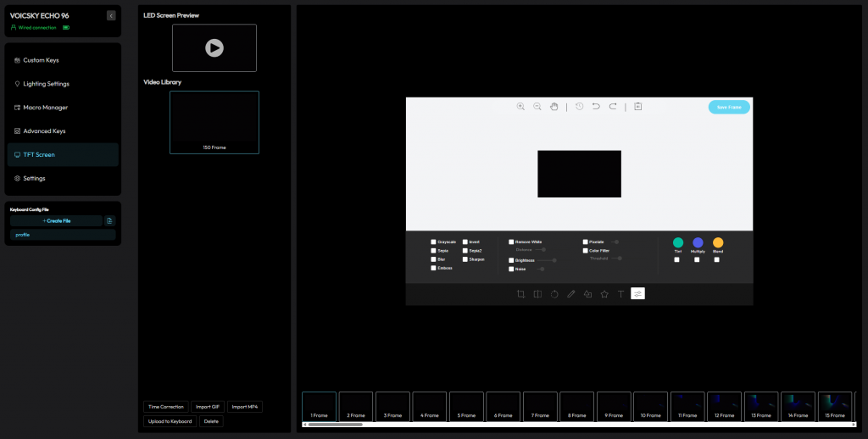Select the Rotate tool

pyautogui.click(x=554, y=294)
